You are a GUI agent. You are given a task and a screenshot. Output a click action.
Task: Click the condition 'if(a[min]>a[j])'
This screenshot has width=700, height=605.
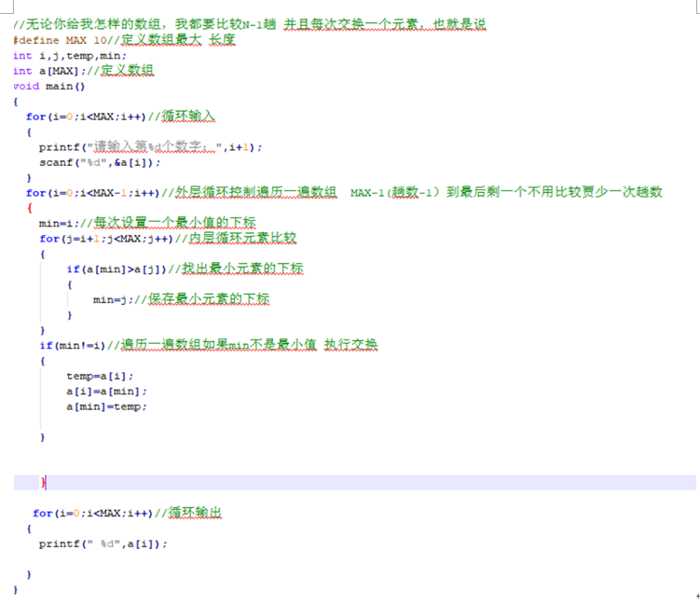117,269
